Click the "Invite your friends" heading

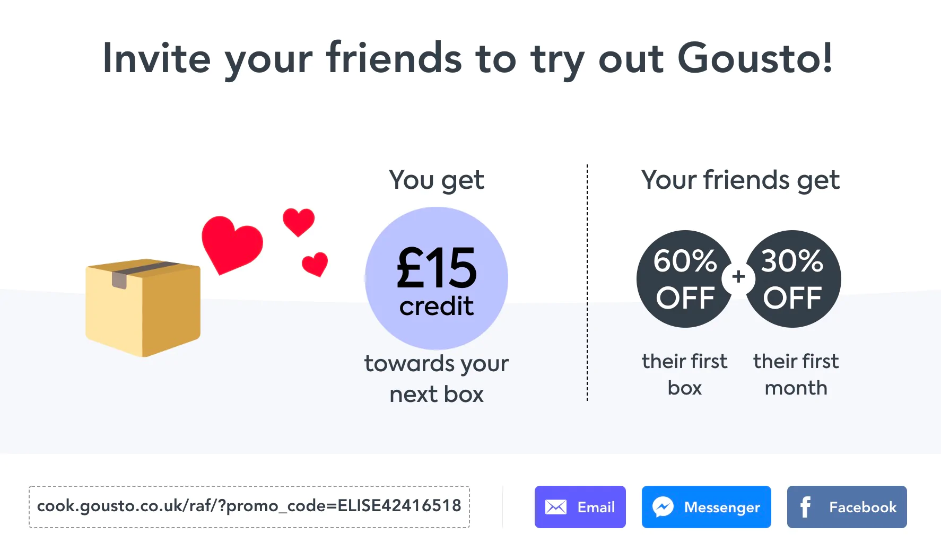point(467,58)
